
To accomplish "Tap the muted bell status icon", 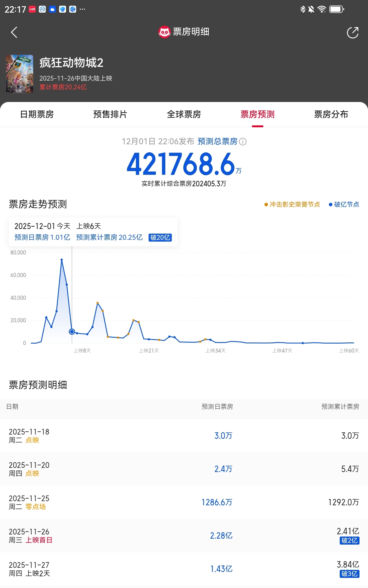I will (311, 9).
